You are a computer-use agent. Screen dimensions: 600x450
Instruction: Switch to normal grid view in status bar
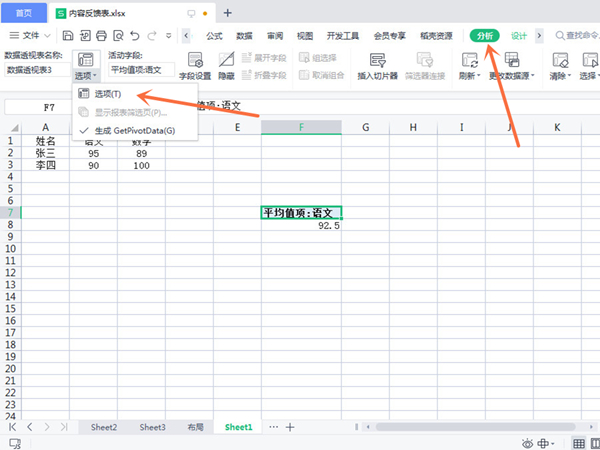579,443
